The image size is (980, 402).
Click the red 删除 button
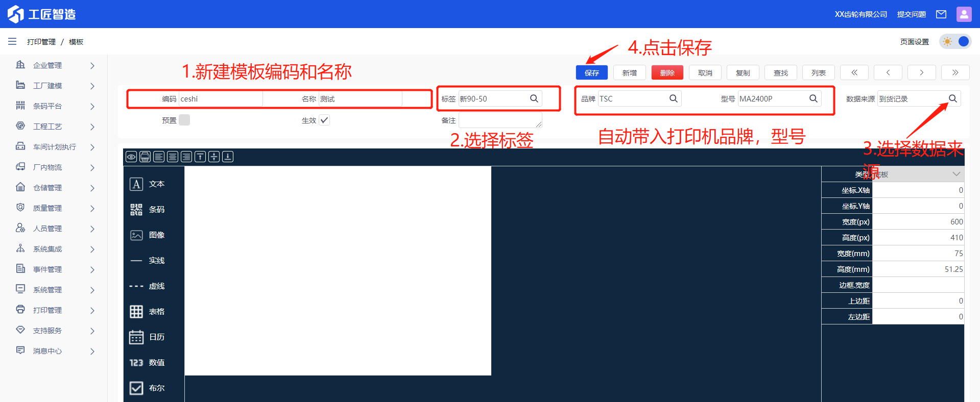[x=667, y=72]
